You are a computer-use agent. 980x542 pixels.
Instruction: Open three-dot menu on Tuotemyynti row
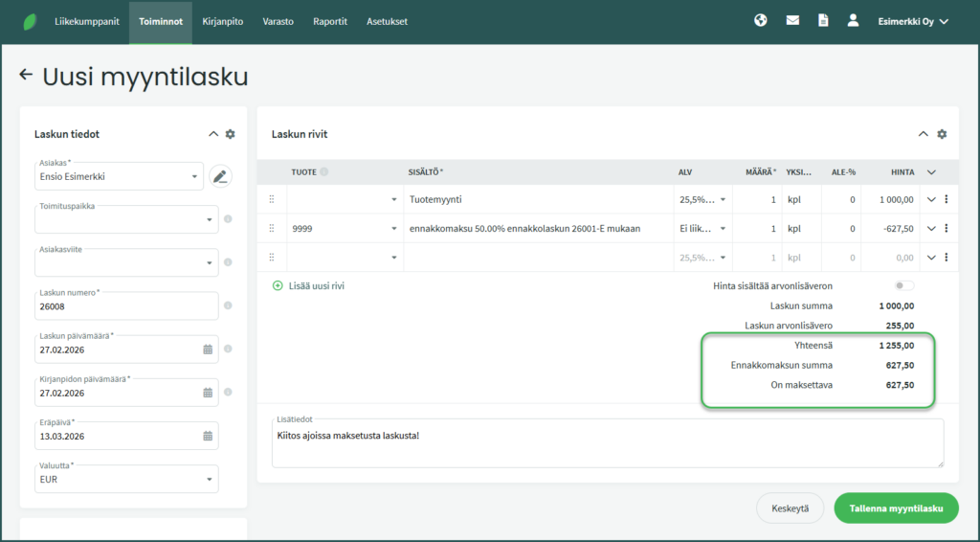click(x=947, y=199)
